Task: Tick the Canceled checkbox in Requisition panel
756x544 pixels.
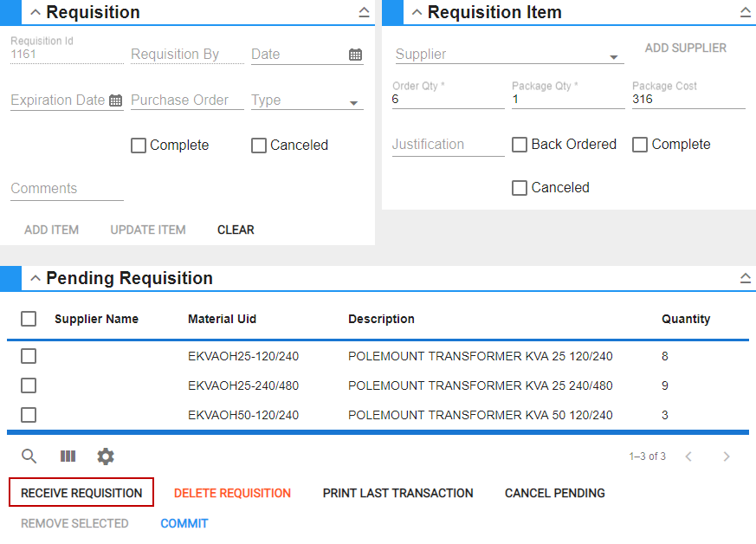Action: point(259,146)
